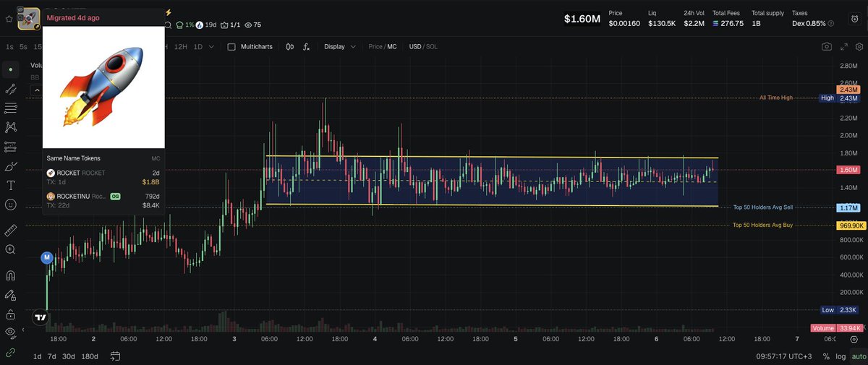Open the forecasting and position tools
868x365 pixels.
point(10,147)
